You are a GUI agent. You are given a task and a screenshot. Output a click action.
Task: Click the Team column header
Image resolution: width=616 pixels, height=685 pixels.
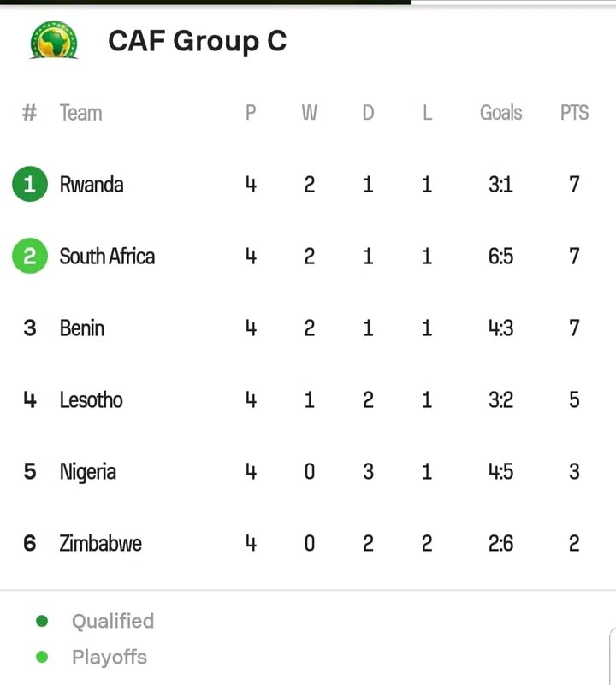[81, 113]
